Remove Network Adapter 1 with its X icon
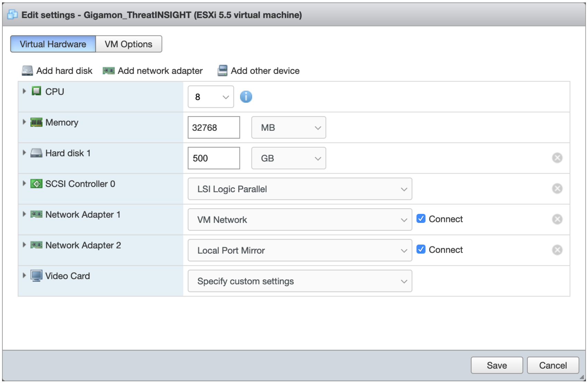The width and height of the screenshot is (588, 383). coord(557,219)
